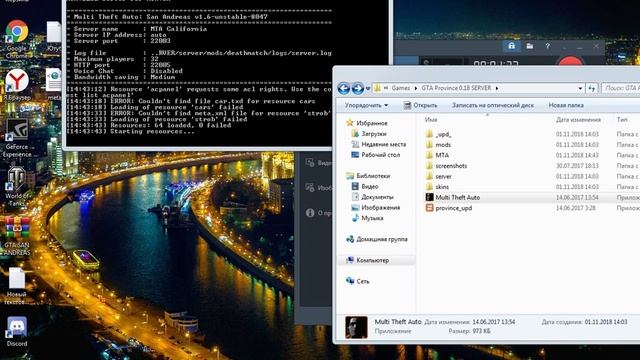Create a folder with Новая папка
The image size is (640, 360).
[x=566, y=105]
